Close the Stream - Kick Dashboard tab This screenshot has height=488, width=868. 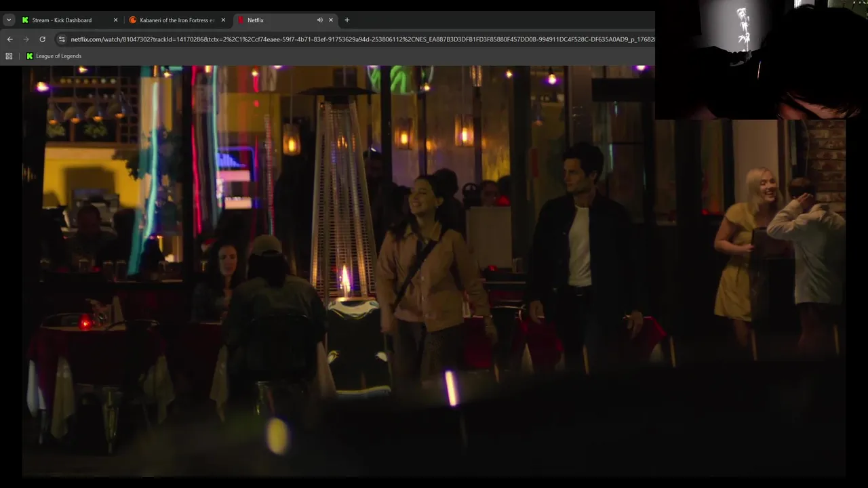[x=115, y=20]
